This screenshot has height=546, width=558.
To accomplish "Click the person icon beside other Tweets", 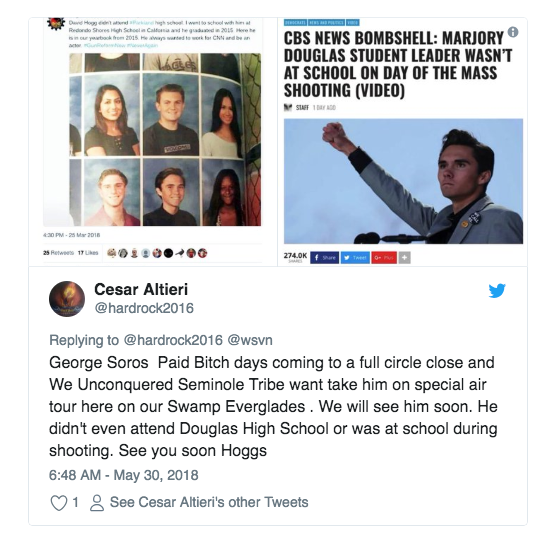I will point(97,503).
